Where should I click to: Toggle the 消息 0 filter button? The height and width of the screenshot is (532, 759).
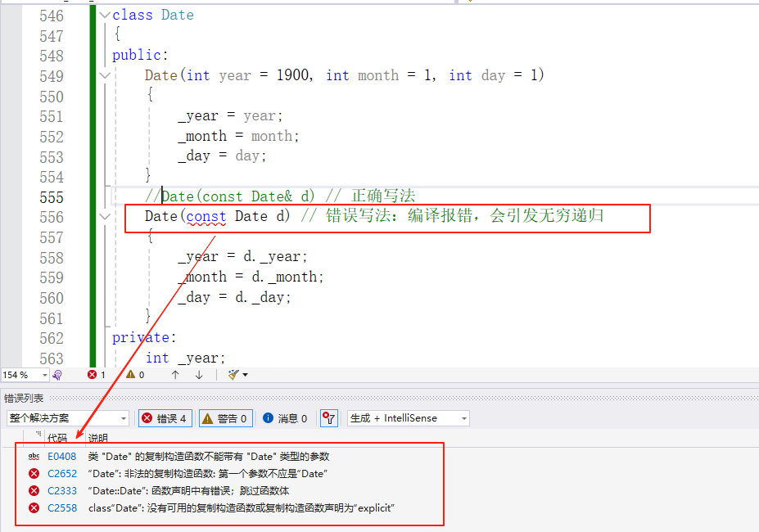click(285, 418)
